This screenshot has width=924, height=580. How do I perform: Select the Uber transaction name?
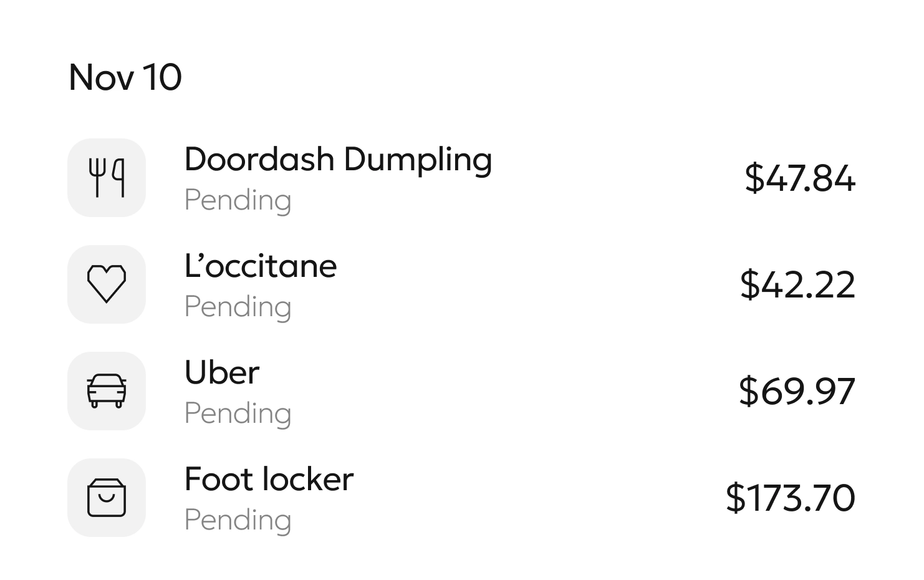[222, 373]
